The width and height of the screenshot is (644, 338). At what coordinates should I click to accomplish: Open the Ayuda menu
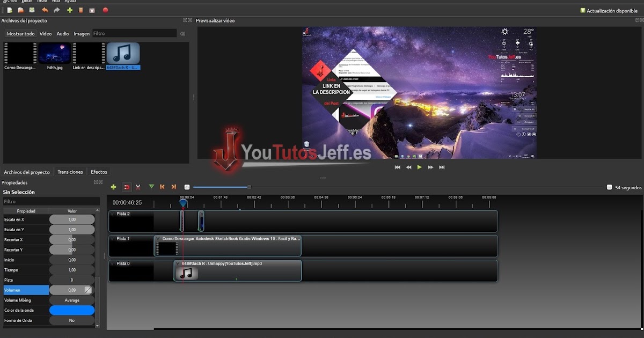tap(70, 2)
